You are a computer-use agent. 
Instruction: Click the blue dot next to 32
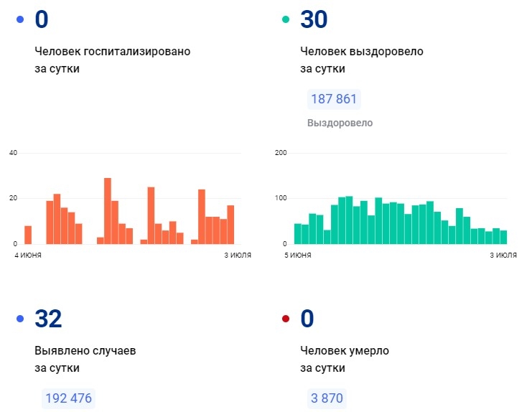coord(20,318)
